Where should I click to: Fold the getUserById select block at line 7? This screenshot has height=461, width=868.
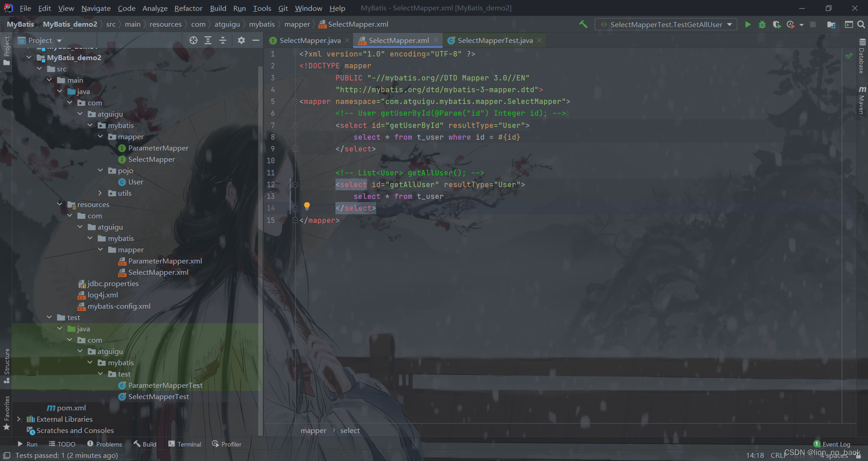295,125
